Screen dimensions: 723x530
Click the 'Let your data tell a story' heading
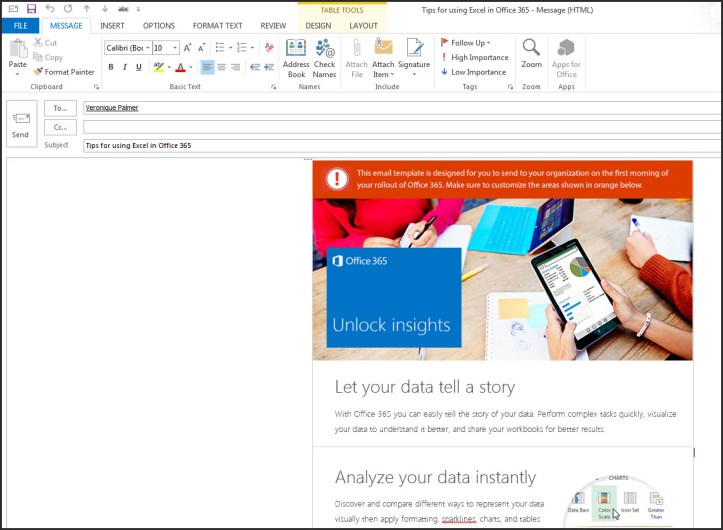pos(425,387)
